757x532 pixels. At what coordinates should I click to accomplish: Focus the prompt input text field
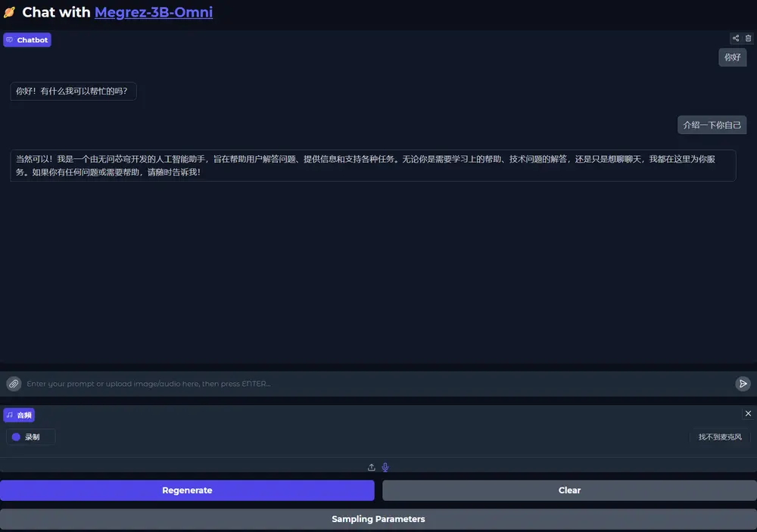pyautogui.click(x=378, y=384)
